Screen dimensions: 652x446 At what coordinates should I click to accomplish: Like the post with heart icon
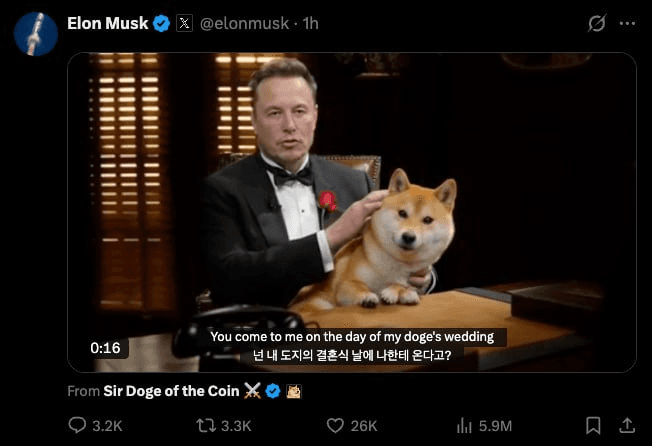pos(335,425)
